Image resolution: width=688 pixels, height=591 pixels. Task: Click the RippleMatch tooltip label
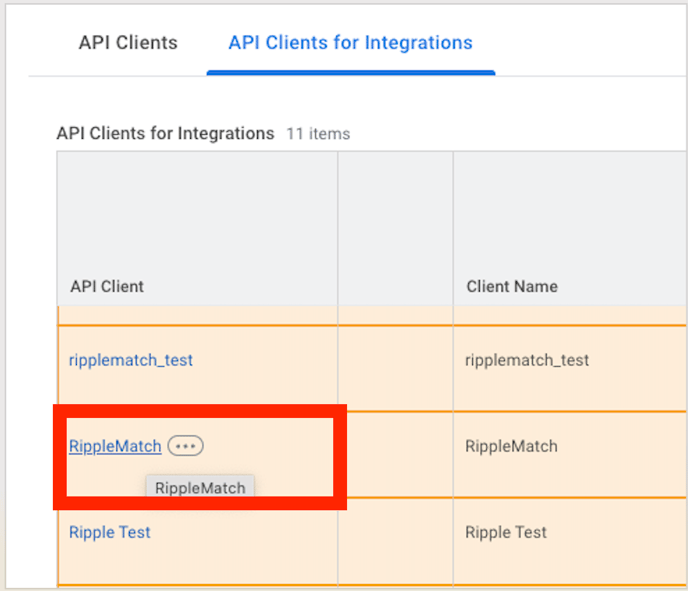point(200,488)
